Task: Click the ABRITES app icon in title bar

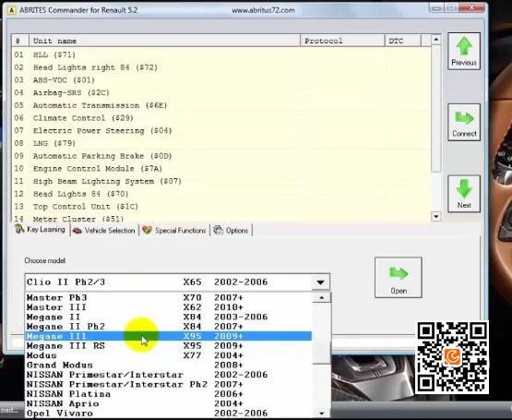Action: click(11, 10)
